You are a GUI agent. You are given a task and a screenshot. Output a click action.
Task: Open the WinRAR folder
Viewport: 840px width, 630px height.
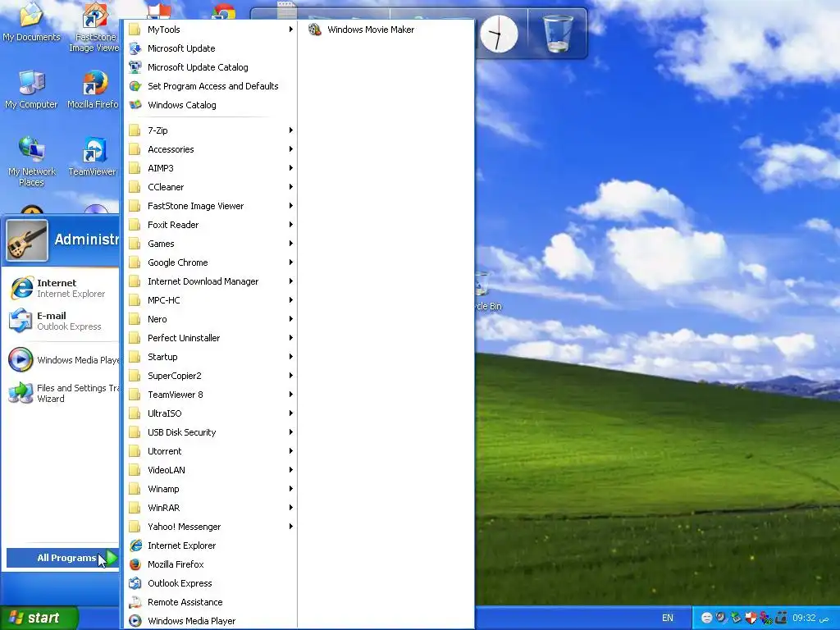(209, 508)
